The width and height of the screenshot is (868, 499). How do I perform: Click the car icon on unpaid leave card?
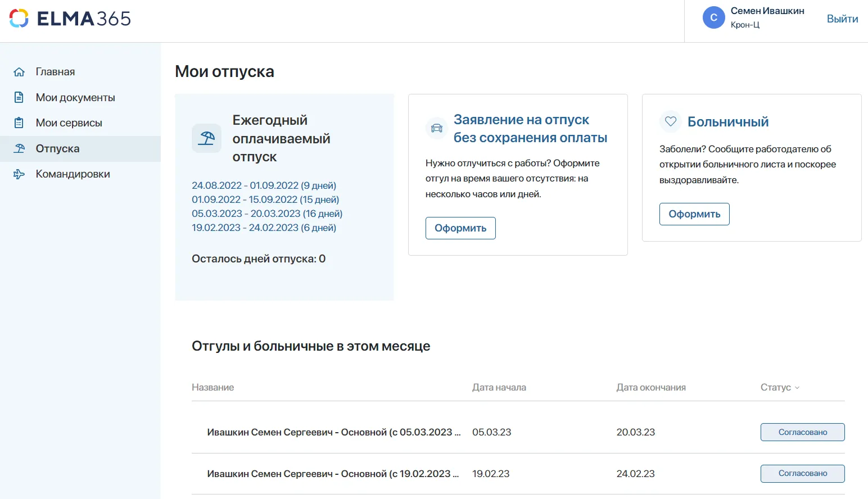436,128
